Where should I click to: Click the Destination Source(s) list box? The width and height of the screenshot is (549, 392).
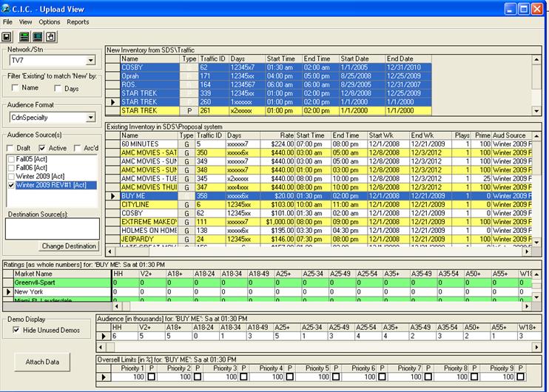(52, 229)
